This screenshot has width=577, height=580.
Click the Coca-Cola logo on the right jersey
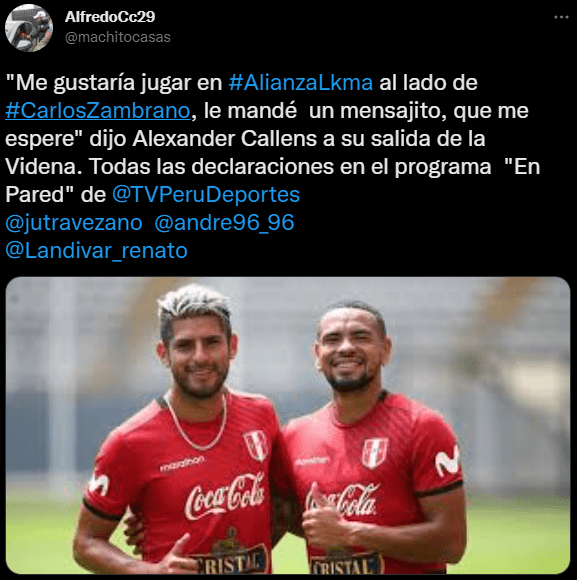342,500
